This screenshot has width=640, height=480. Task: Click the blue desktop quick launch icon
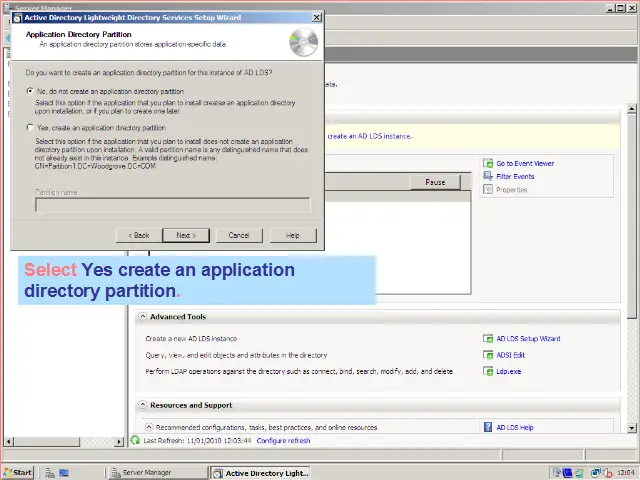(64, 473)
